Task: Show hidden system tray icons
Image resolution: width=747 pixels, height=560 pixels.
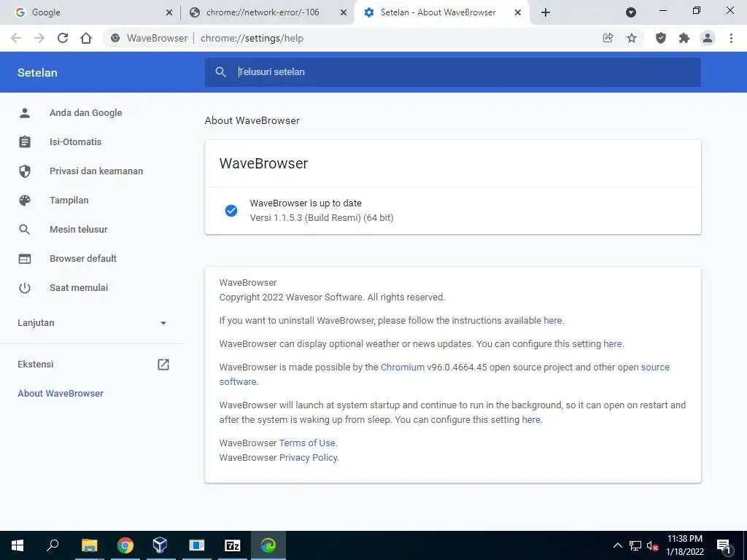Action: click(617, 545)
